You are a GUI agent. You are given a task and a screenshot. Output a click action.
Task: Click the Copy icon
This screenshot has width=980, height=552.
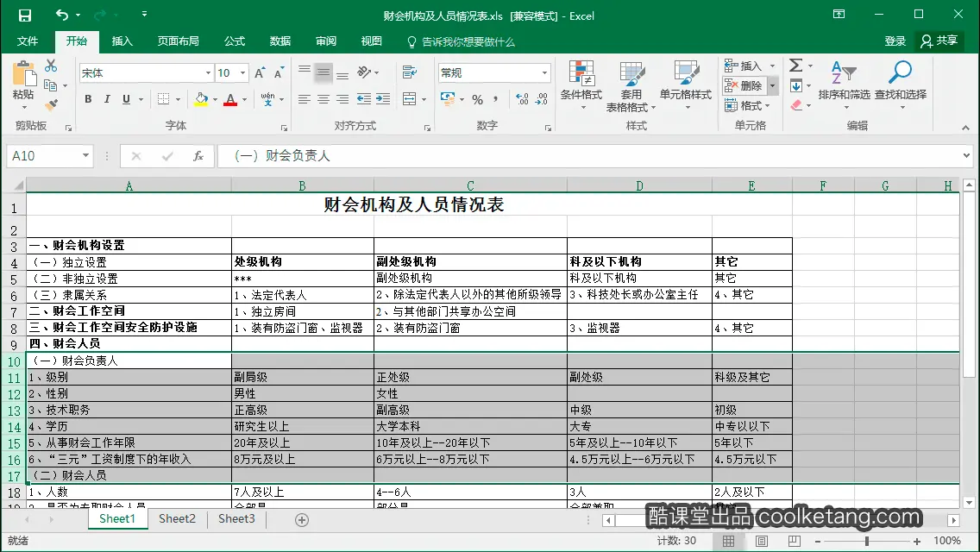(51, 85)
